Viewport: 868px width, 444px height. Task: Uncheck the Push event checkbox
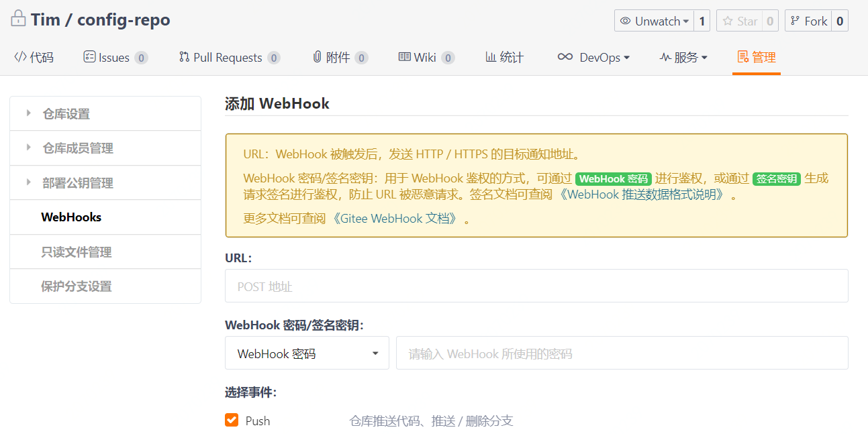[x=232, y=421]
